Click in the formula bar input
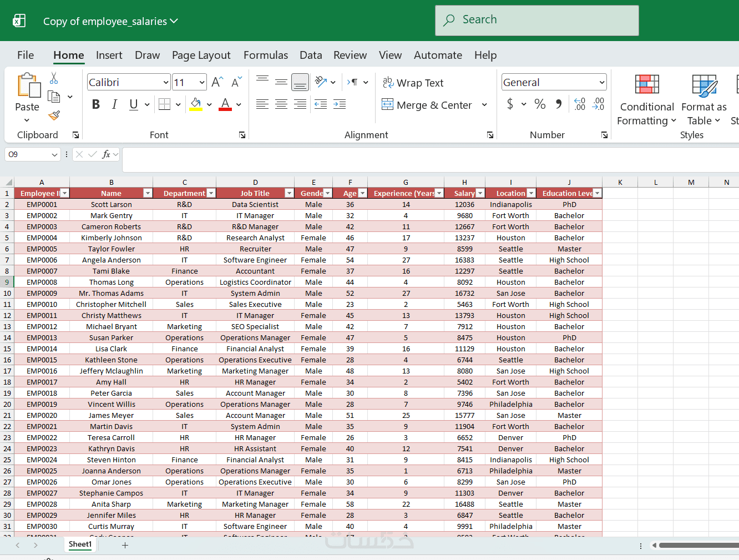 pos(430,160)
